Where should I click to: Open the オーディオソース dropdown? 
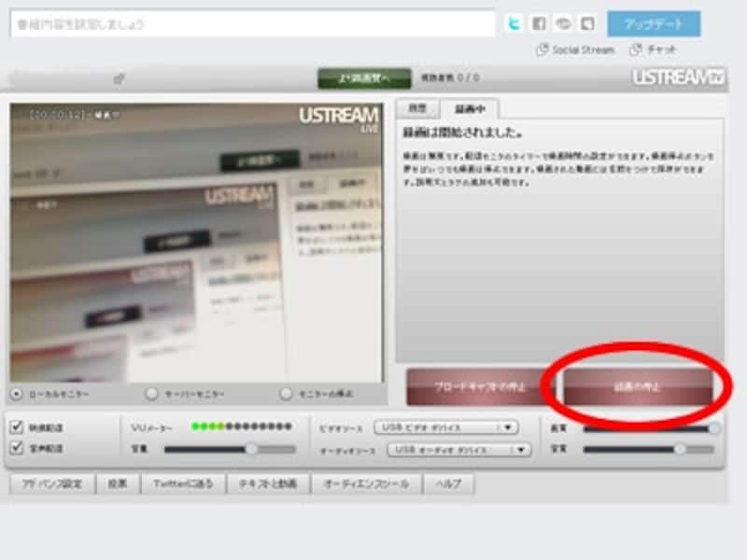point(458,450)
